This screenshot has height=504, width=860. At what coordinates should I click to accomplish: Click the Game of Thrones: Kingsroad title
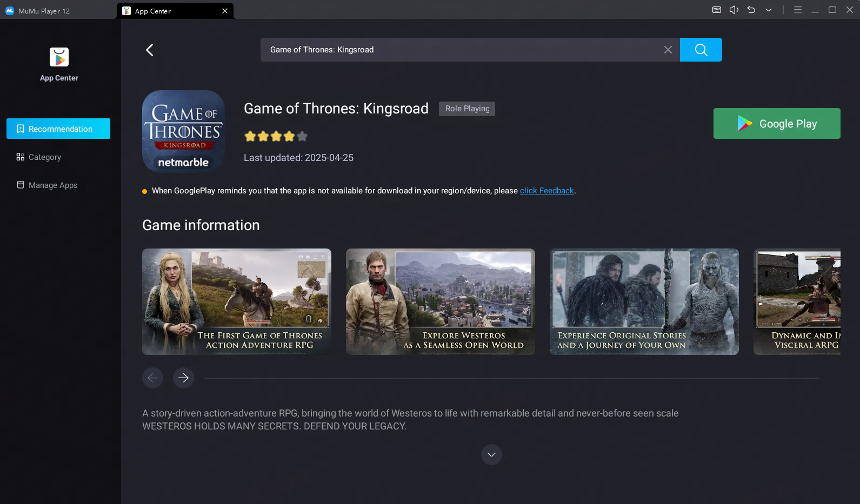[x=336, y=109]
